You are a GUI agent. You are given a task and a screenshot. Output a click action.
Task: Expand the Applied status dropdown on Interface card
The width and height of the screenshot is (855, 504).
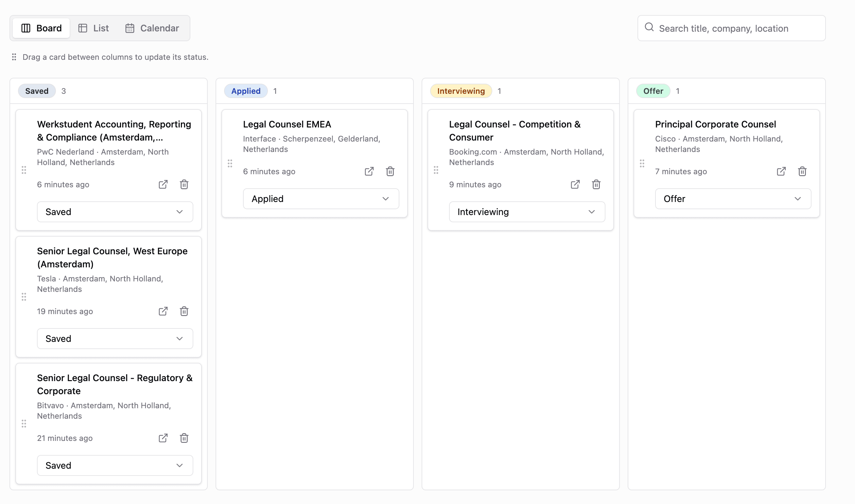click(x=321, y=199)
